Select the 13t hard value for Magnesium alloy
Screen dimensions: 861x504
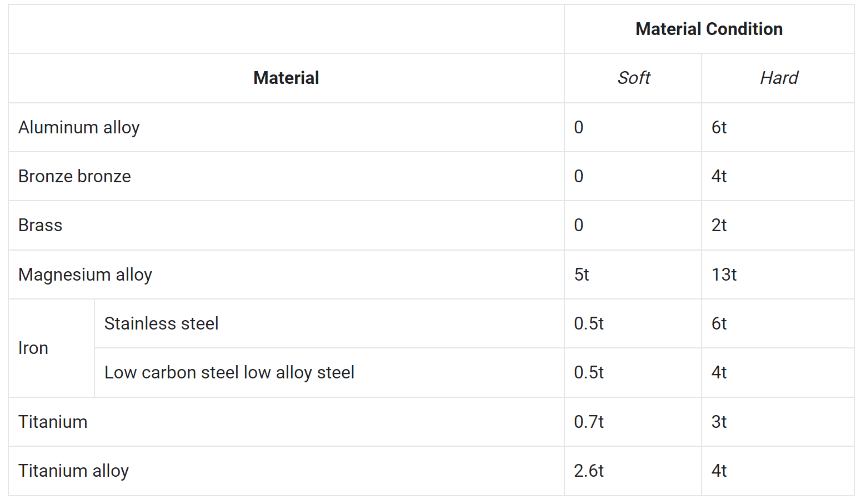pos(724,274)
